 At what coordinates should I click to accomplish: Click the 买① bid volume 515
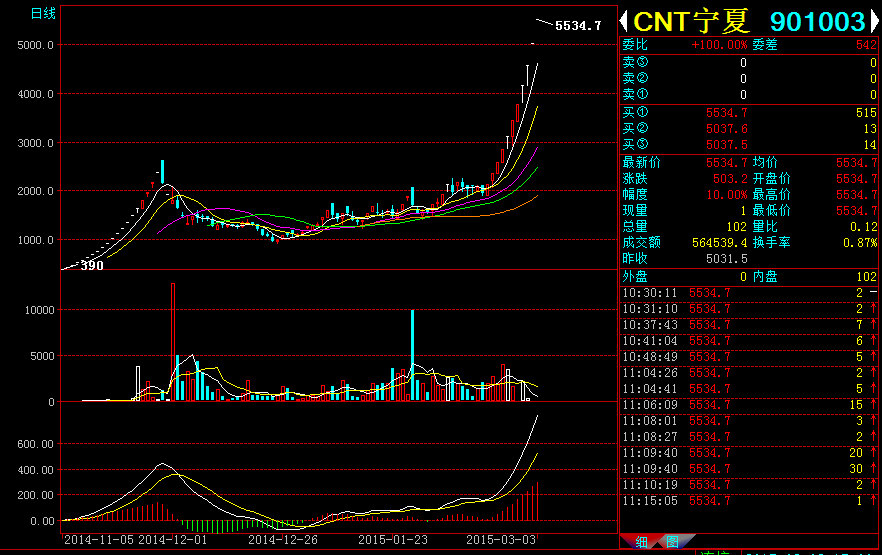(866, 113)
